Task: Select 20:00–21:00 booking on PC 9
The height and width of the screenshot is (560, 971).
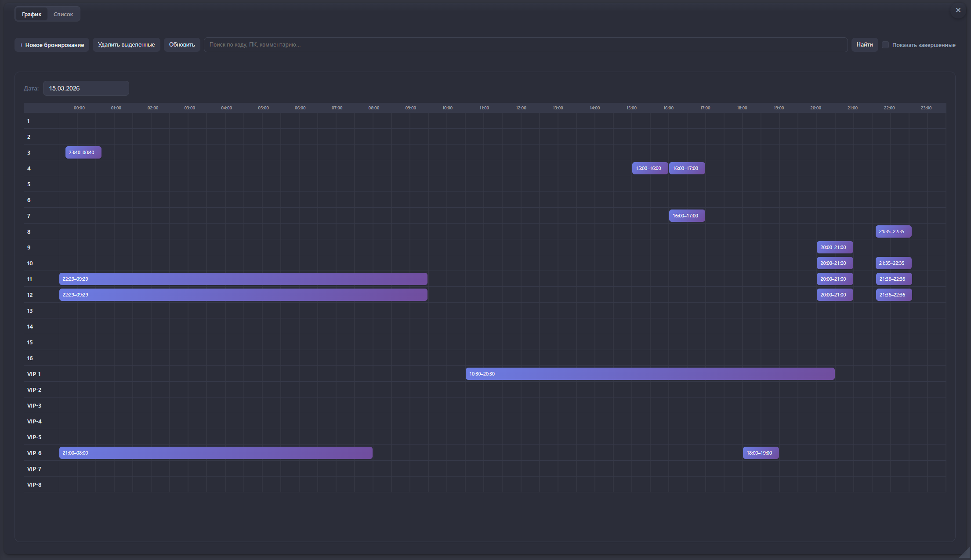Action: (x=834, y=247)
